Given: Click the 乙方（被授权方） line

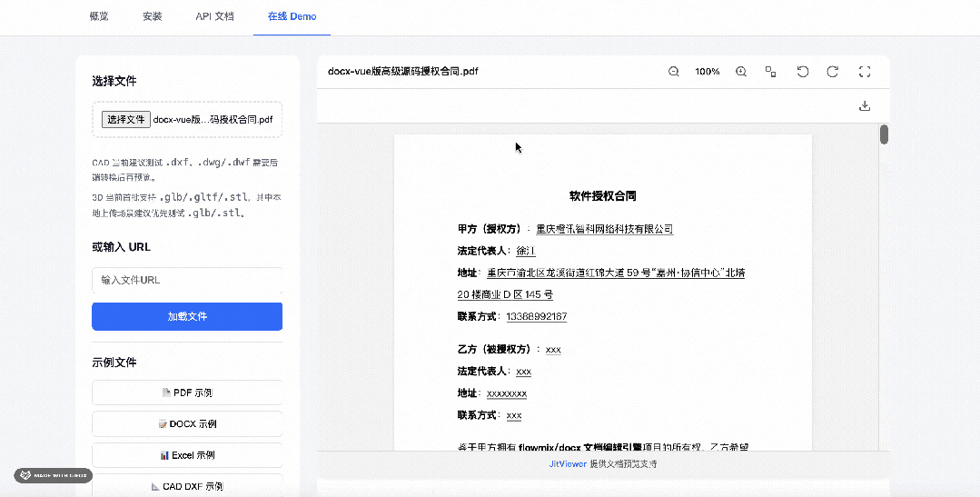Looking at the screenshot, I should tap(509, 349).
